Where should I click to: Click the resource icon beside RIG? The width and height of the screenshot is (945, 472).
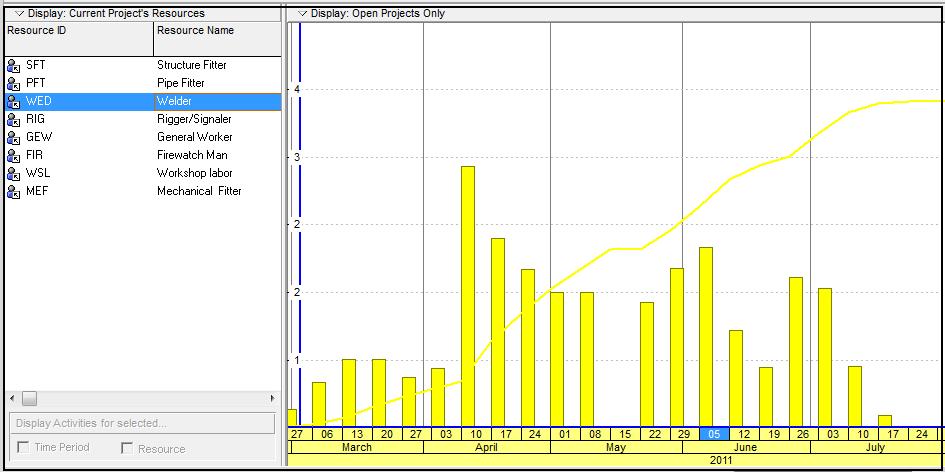point(13,120)
